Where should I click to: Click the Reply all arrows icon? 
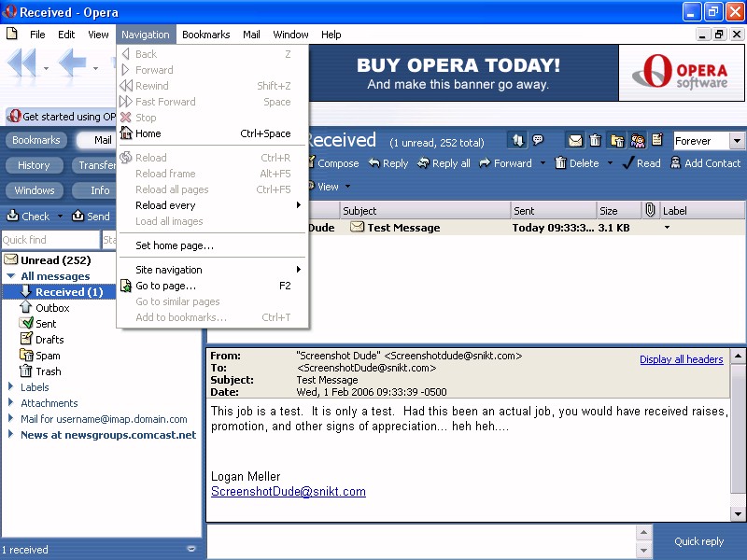tap(423, 163)
